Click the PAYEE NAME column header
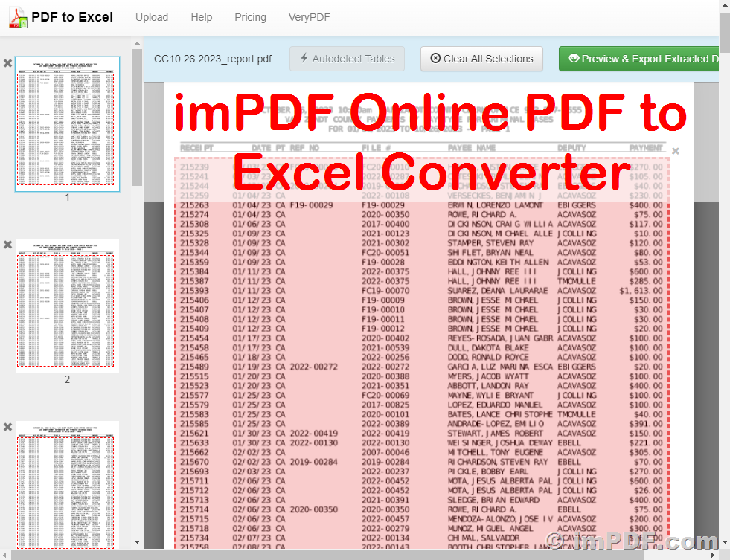730x560 pixels. tap(472, 148)
